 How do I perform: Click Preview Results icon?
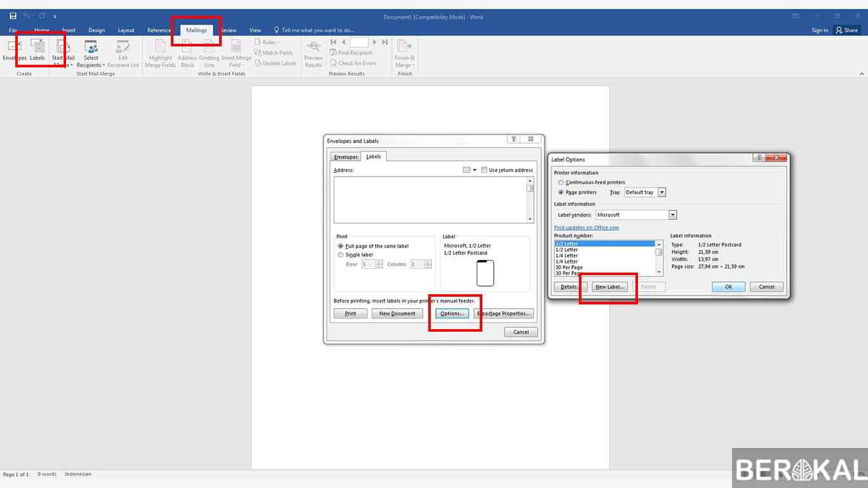(313, 53)
